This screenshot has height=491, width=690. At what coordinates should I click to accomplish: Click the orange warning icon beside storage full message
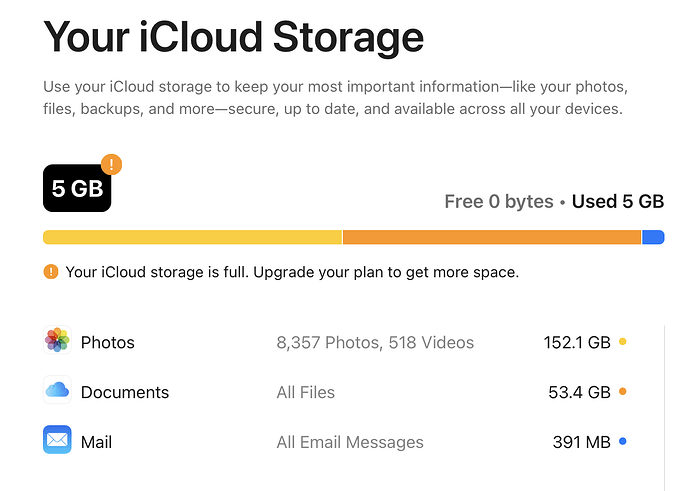(51, 272)
